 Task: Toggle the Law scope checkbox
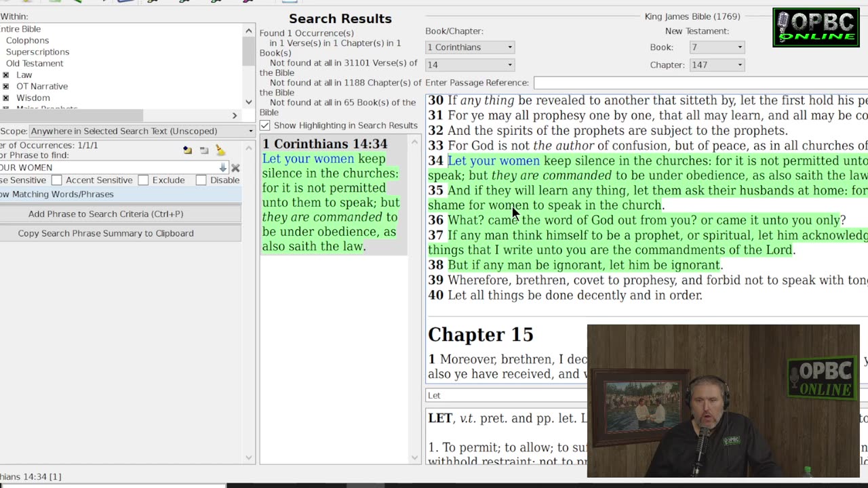click(x=6, y=75)
